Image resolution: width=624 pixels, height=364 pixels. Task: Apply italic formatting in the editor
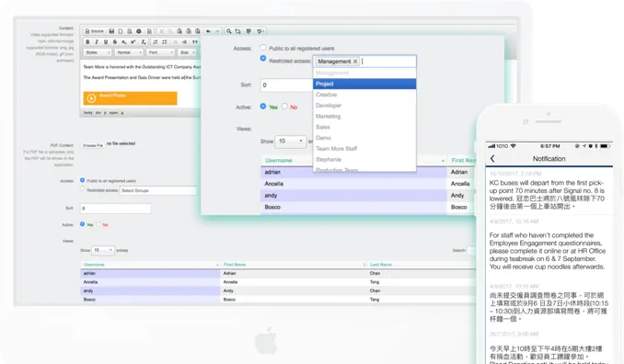point(97,41)
